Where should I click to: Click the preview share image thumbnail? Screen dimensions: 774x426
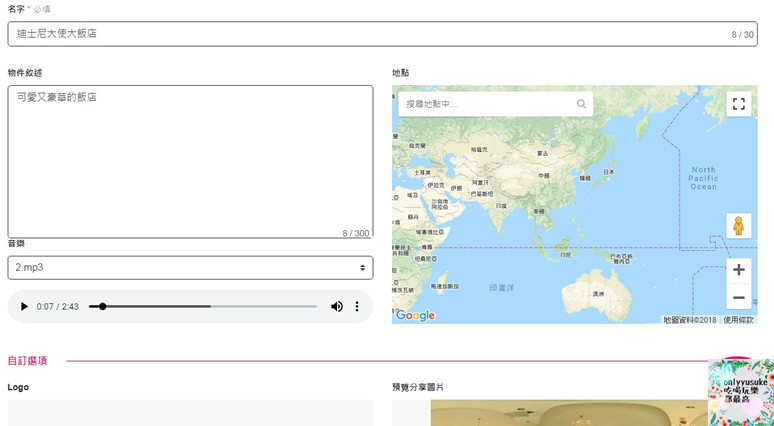[568, 413]
